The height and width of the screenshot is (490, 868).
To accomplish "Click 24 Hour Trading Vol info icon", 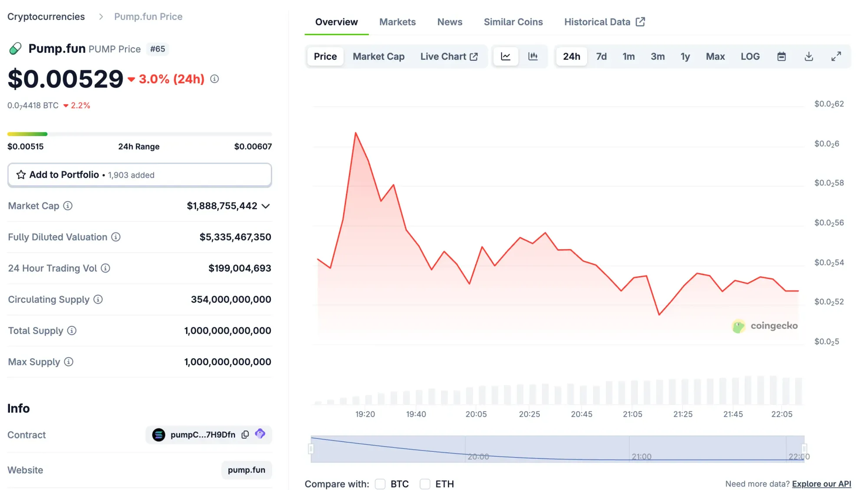I will tap(105, 268).
